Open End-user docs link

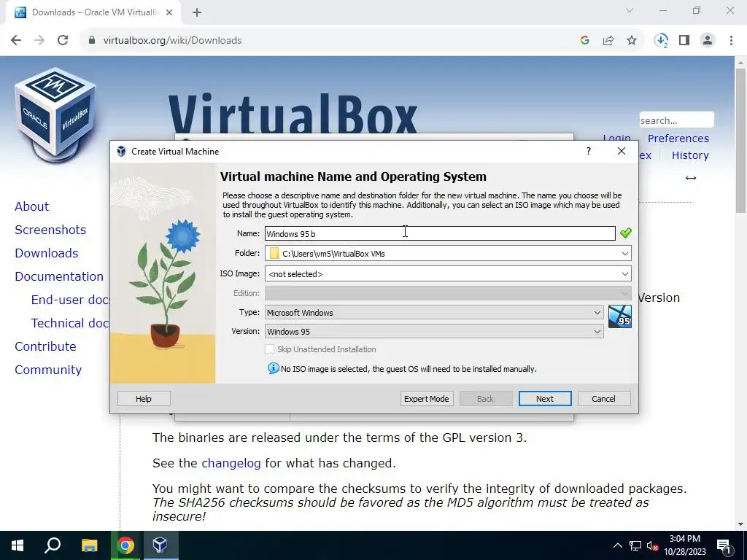tap(71, 300)
